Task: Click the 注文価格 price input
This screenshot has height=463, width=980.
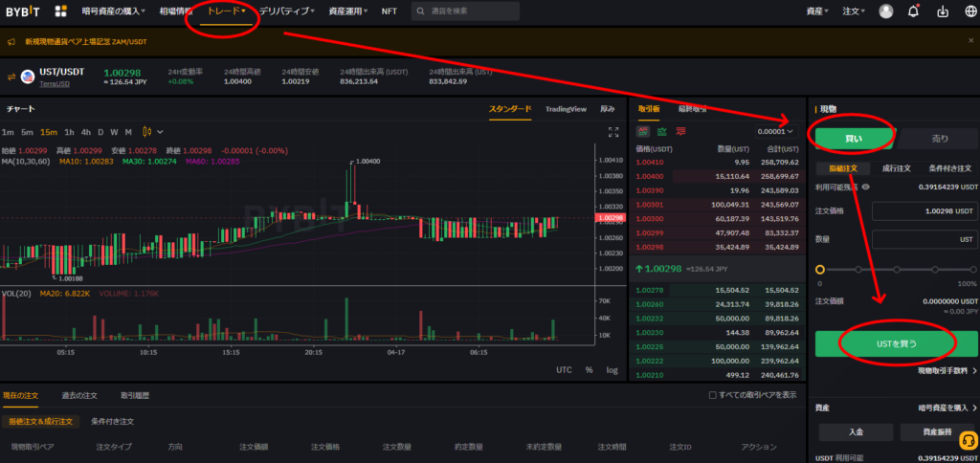Action: (924, 211)
